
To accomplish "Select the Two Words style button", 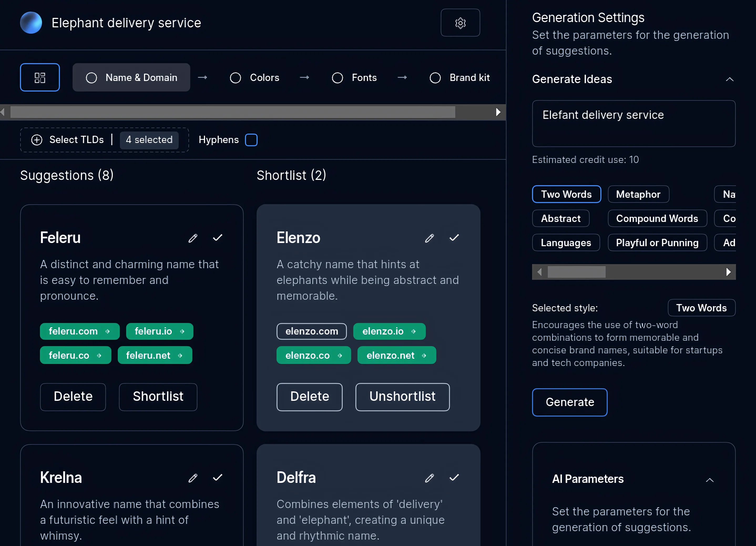I will [x=566, y=194].
